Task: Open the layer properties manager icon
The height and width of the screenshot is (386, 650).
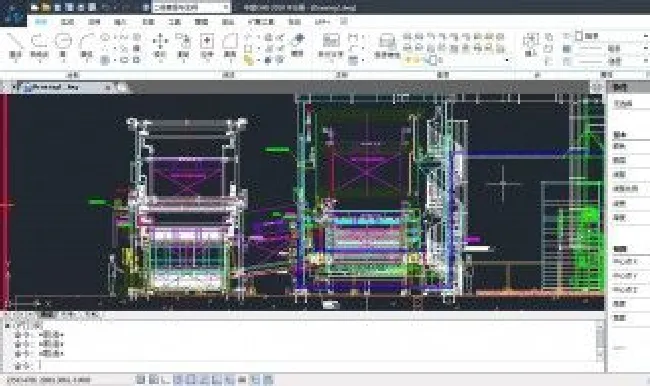Action: (x=387, y=45)
